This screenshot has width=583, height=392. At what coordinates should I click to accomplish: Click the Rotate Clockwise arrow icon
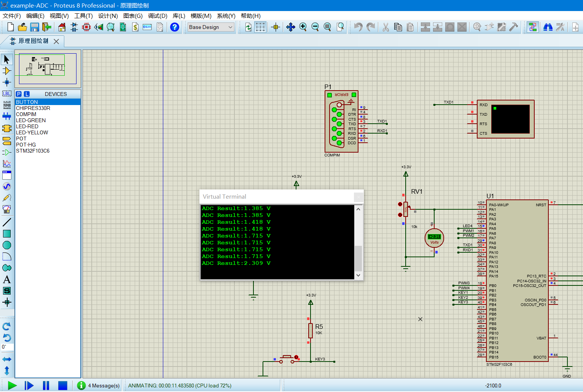tap(7, 327)
